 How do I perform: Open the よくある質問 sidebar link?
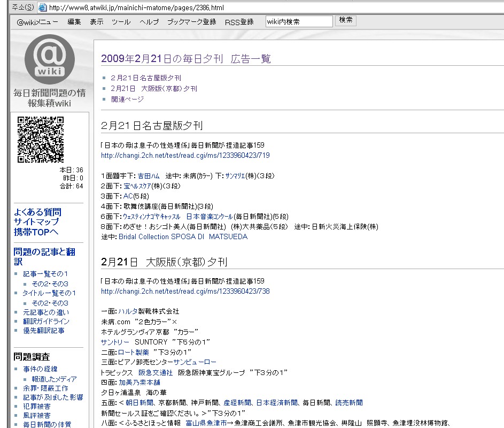(x=37, y=212)
